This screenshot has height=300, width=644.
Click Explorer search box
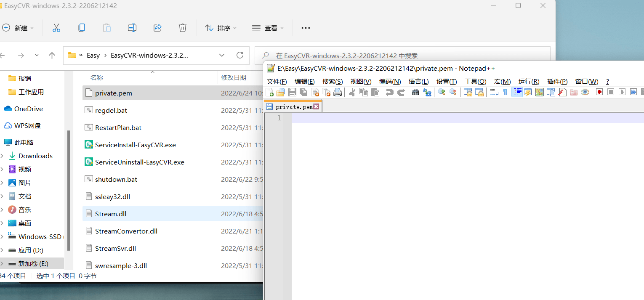click(x=402, y=55)
